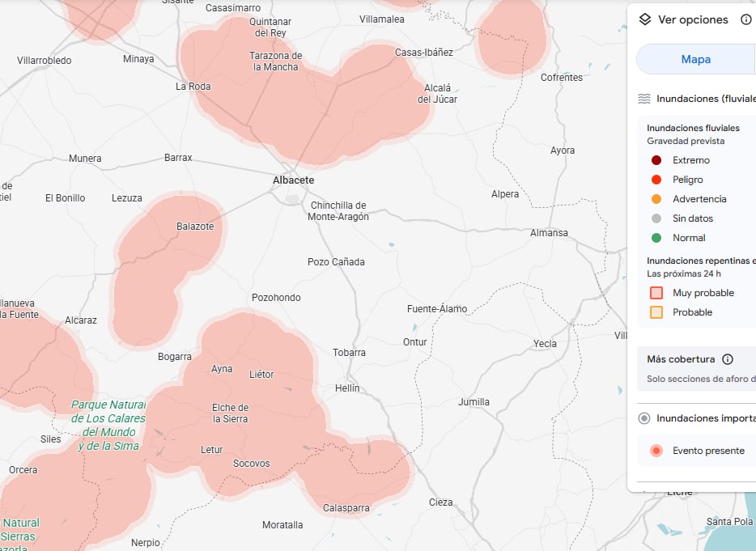The width and height of the screenshot is (756, 551).
Task: Select the green Normal severity dot
Action: [x=656, y=237]
